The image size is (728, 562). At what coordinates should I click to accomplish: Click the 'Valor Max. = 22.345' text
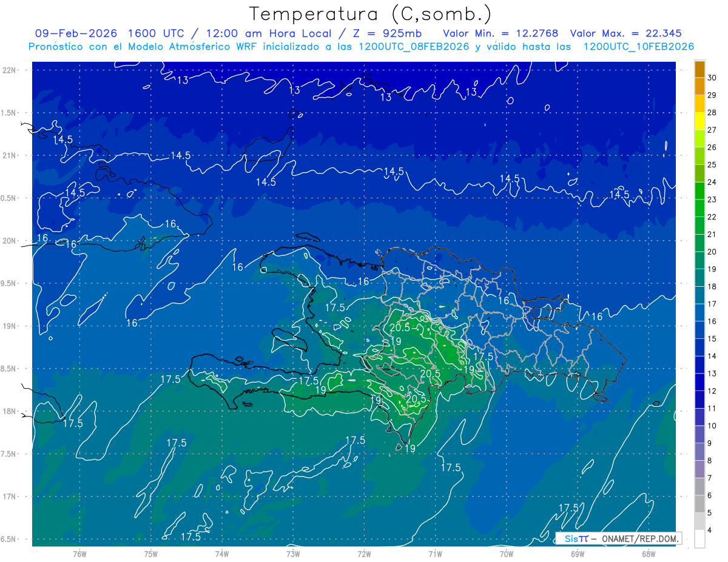pyautogui.click(x=625, y=33)
